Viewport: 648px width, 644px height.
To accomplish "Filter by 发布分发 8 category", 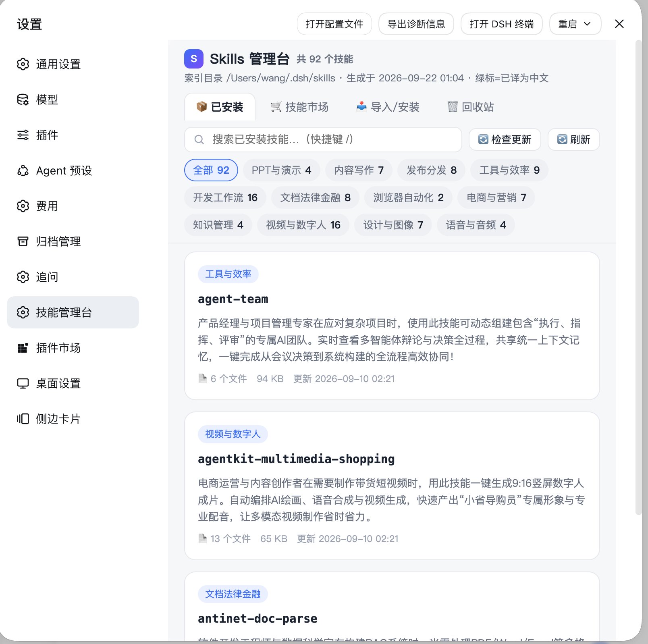I will coord(431,170).
